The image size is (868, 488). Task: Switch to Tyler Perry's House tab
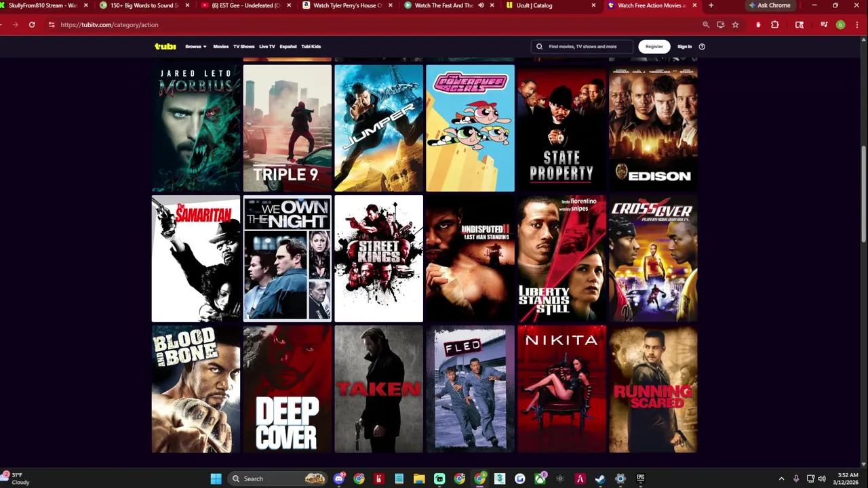click(347, 5)
